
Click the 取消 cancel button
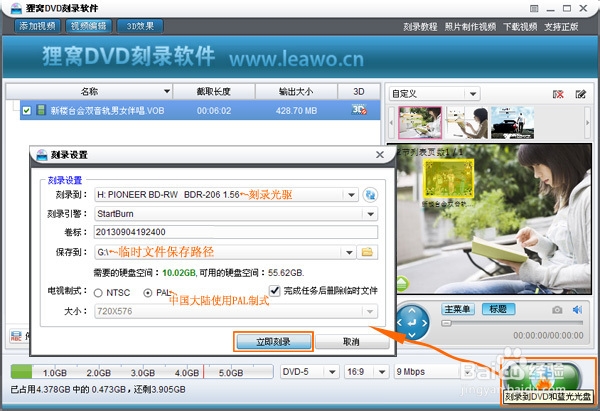pyautogui.click(x=351, y=342)
